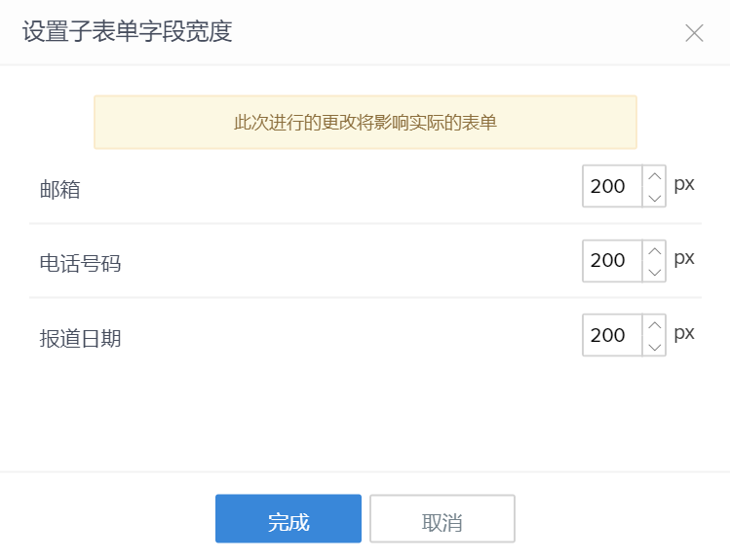The height and width of the screenshot is (560, 730).
Task: Focus the 电话号码 width input field
Action: 612,261
